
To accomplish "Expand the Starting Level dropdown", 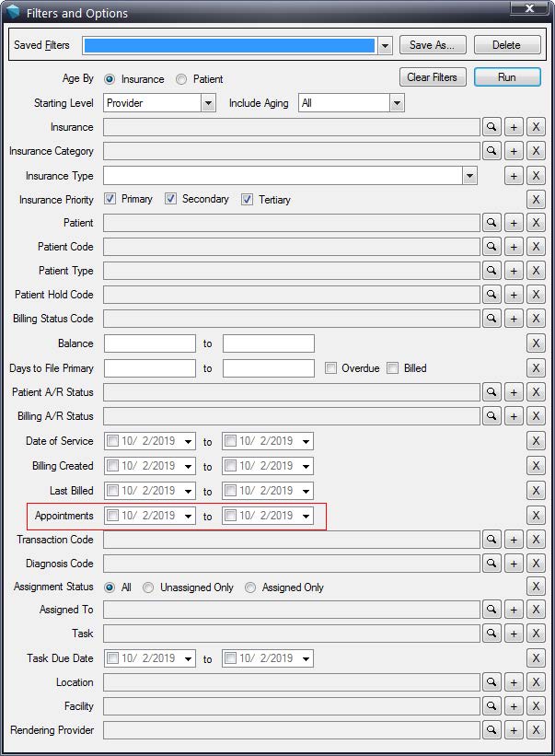I will click(x=208, y=103).
